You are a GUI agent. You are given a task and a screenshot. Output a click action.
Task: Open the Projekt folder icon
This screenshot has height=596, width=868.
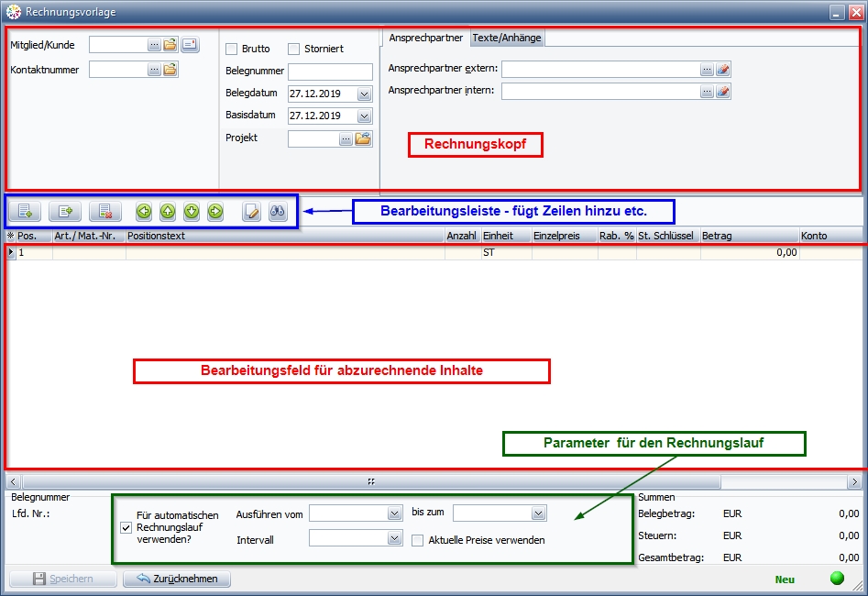(363, 138)
